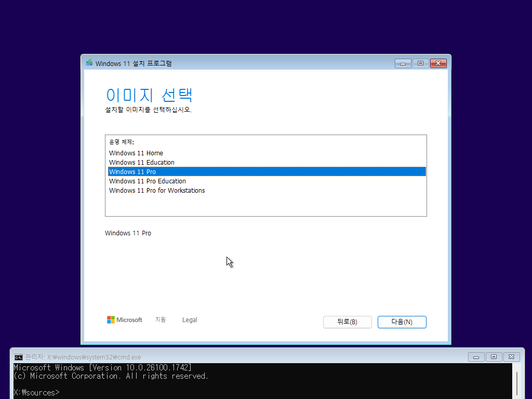The image size is (532, 399).
Task: Maximize the cmd.exe window
Action: pos(494,357)
